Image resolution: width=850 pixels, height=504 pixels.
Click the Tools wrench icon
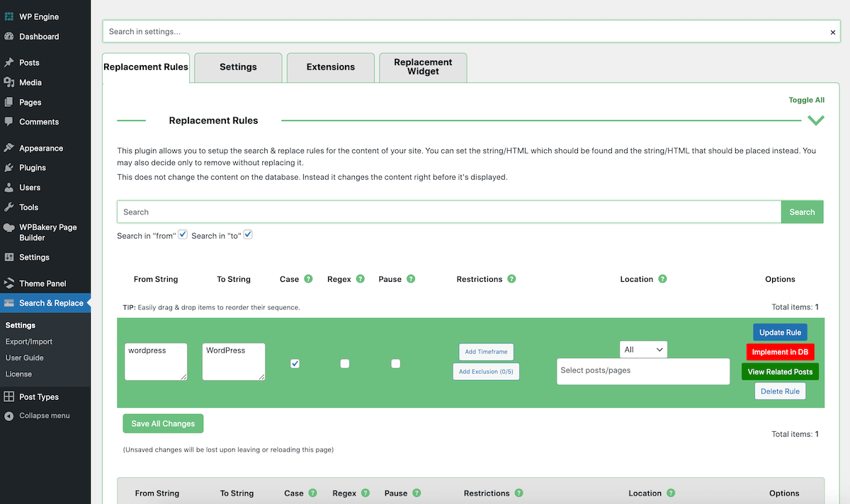click(x=8, y=207)
